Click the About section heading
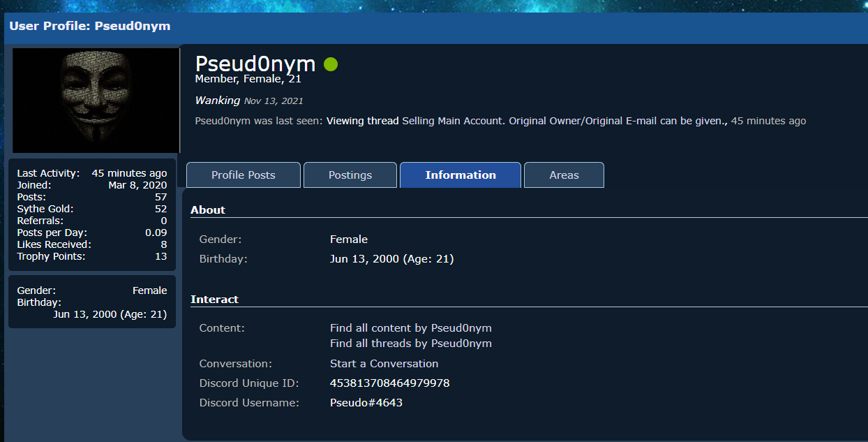Image resolution: width=868 pixels, height=442 pixels. tap(208, 210)
